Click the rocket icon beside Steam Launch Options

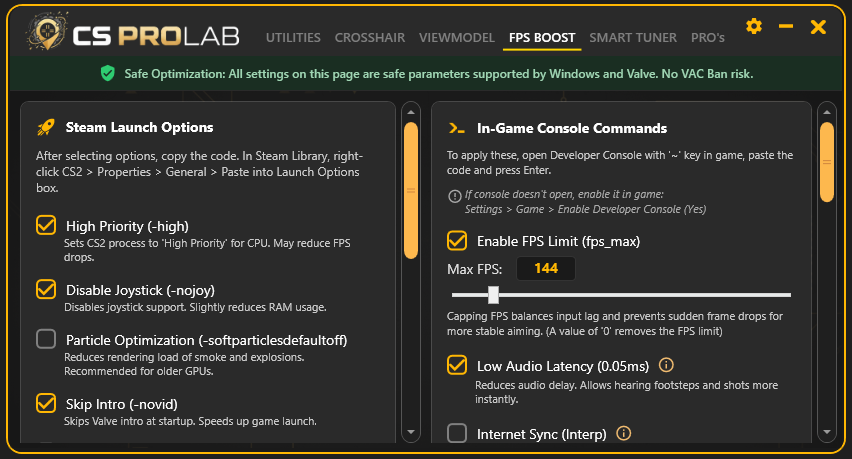pyautogui.click(x=46, y=128)
